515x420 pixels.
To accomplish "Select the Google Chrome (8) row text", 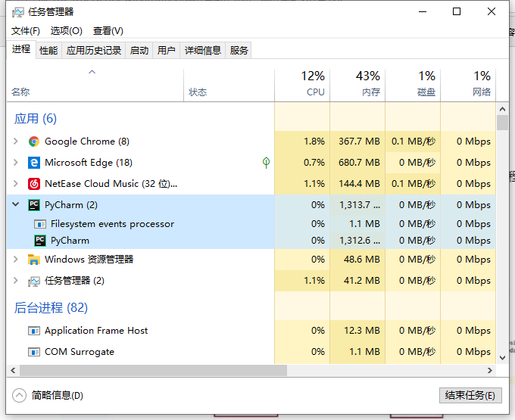I will point(87,142).
